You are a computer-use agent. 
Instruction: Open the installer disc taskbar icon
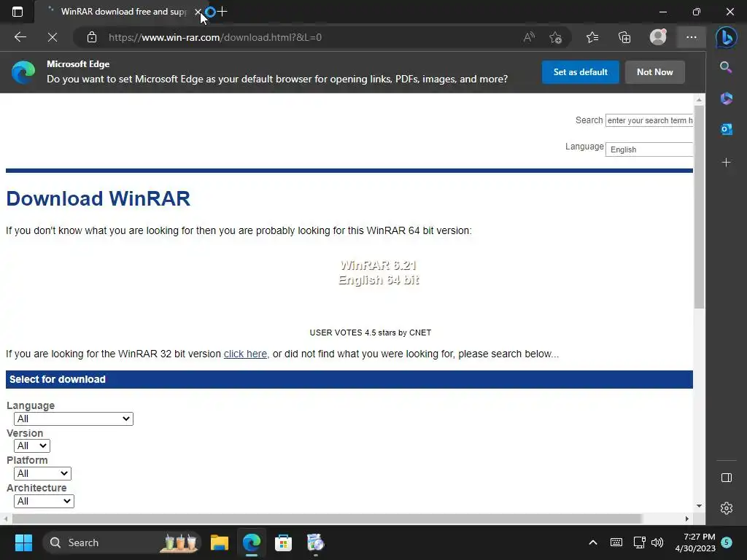315,542
